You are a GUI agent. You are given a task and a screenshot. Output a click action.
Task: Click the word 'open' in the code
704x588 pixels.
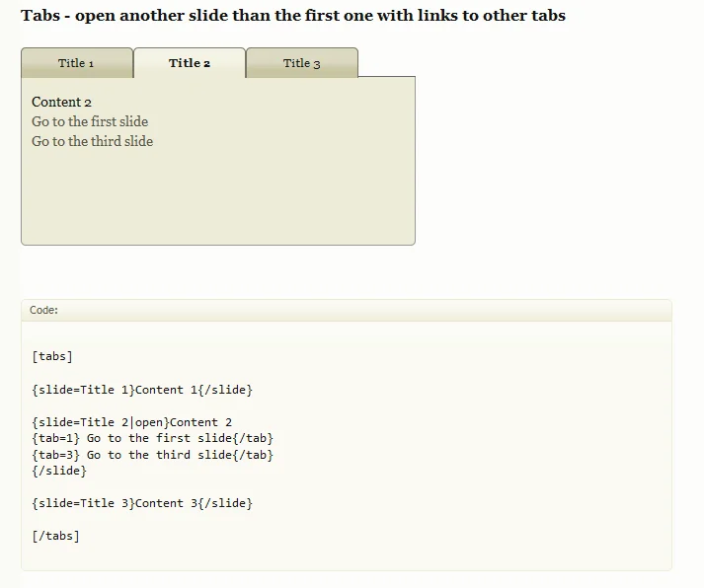tap(149, 422)
